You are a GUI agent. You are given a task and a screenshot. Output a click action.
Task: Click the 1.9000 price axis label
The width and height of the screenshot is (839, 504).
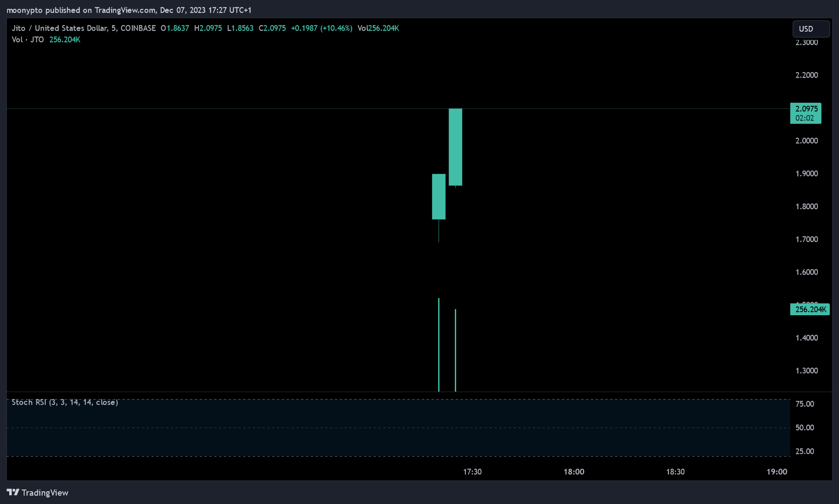point(807,174)
